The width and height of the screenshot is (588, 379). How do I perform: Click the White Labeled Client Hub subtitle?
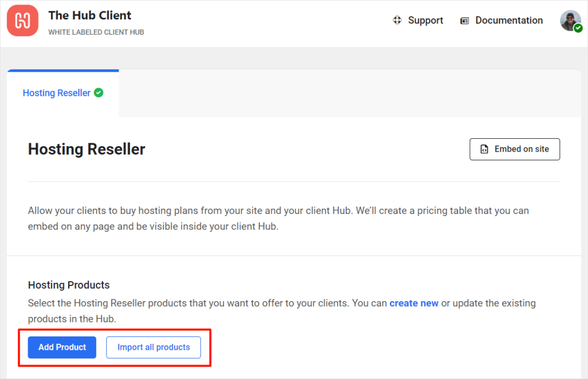pyautogui.click(x=96, y=32)
